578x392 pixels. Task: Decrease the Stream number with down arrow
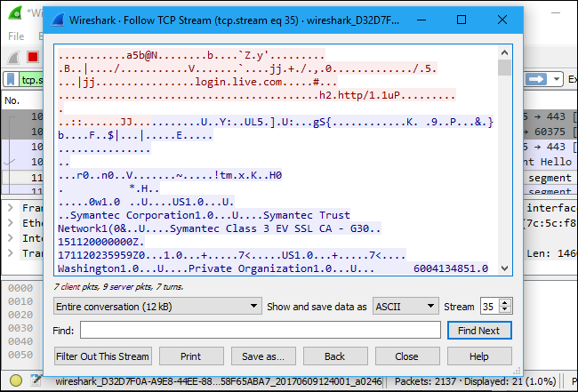point(505,310)
